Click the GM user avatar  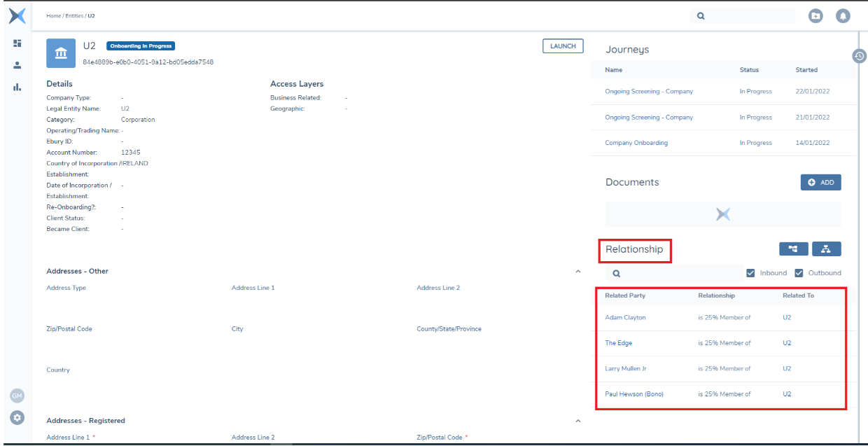click(17, 396)
